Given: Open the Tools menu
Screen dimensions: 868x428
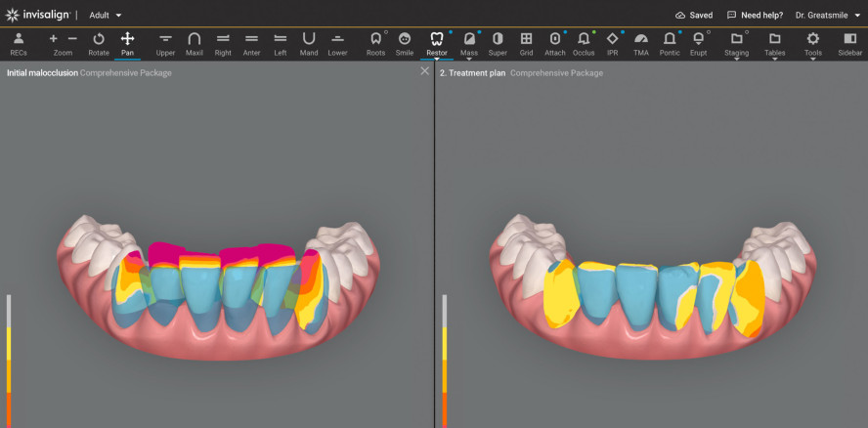Looking at the screenshot, I should 812,43.
